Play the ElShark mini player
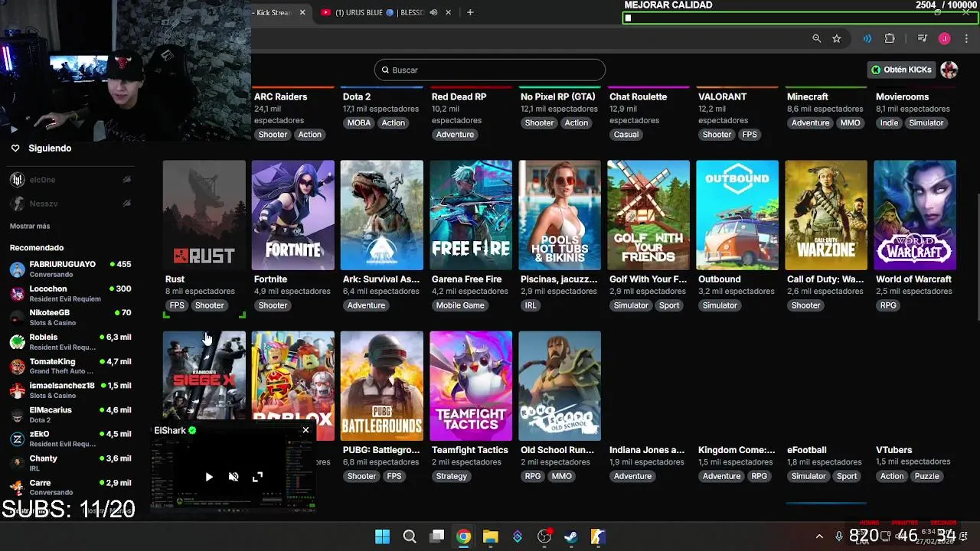The width and height of the screenshot is (980, 551). (x=209, y=477)
